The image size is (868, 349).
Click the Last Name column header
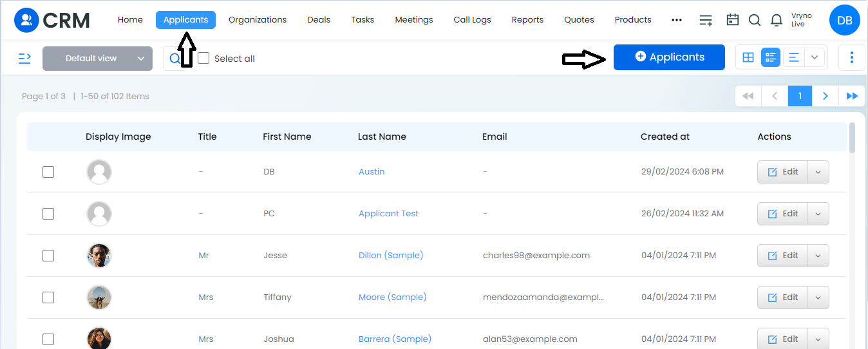point(382,137)
